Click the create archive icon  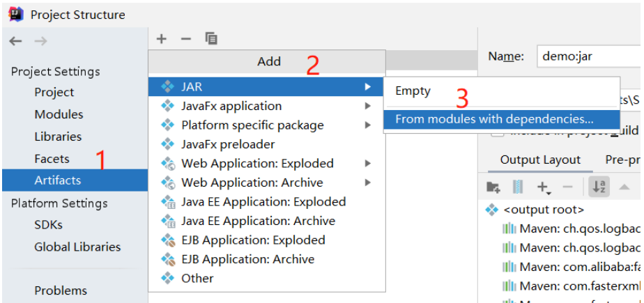pyautogui.click(x=517, y=187)
